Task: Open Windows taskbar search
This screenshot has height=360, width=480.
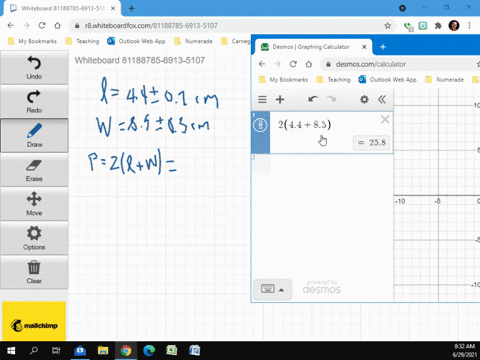Action: coord(34,351)
